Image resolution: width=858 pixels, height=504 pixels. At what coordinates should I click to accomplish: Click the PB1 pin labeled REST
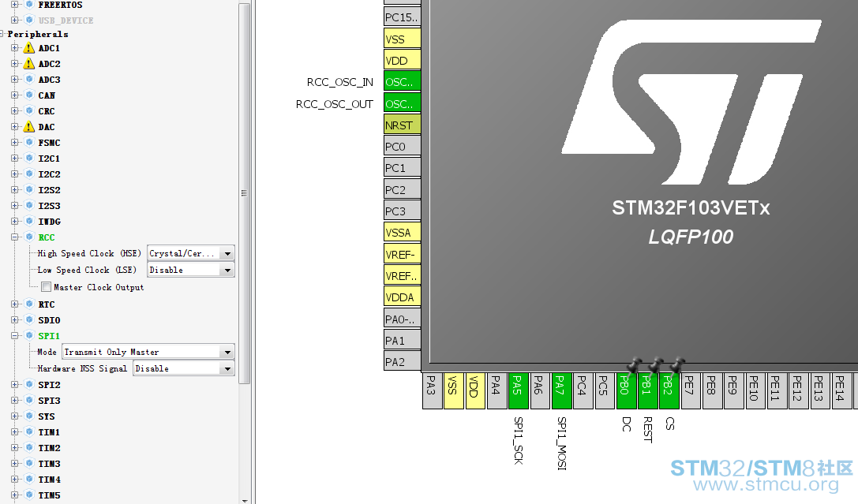click(648, 390)
